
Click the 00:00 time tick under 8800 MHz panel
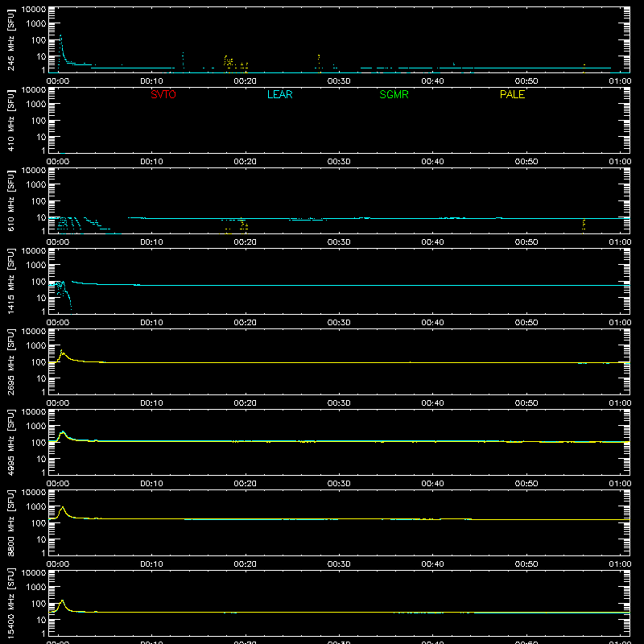pyautogui.click(x=58, y=564)
